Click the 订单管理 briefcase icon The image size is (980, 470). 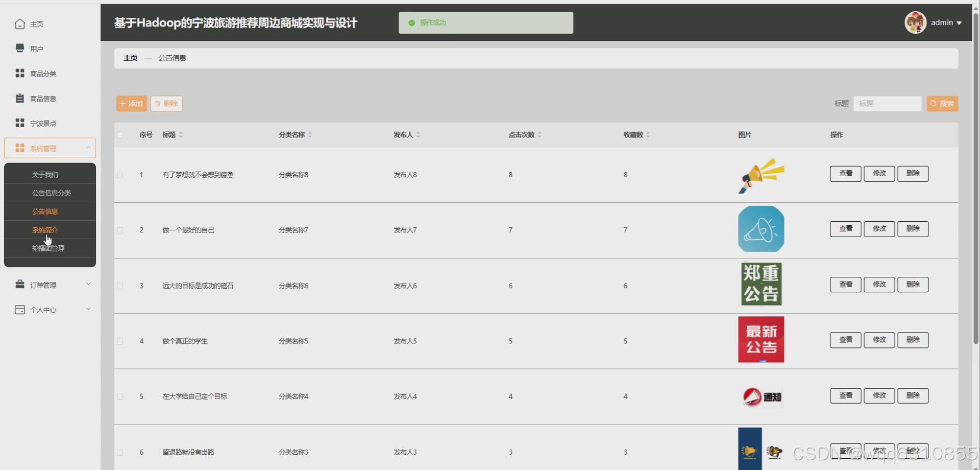tap(20, 284)
